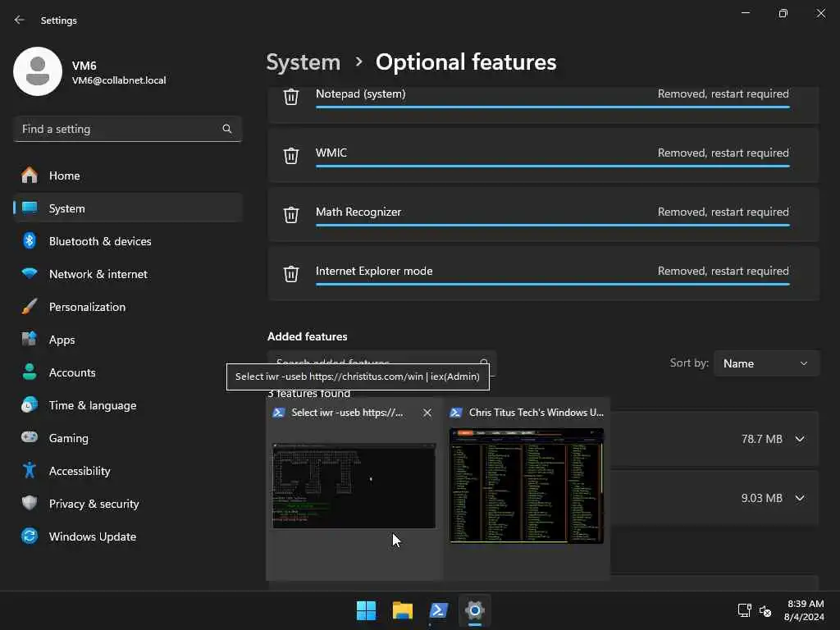Click the Windows Start button

pos(367,610)
